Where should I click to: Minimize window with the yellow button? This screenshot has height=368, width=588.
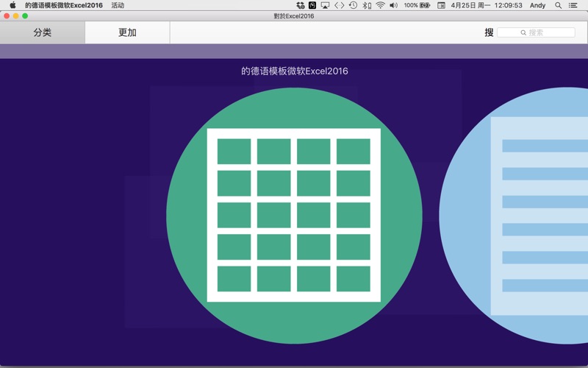15,15
